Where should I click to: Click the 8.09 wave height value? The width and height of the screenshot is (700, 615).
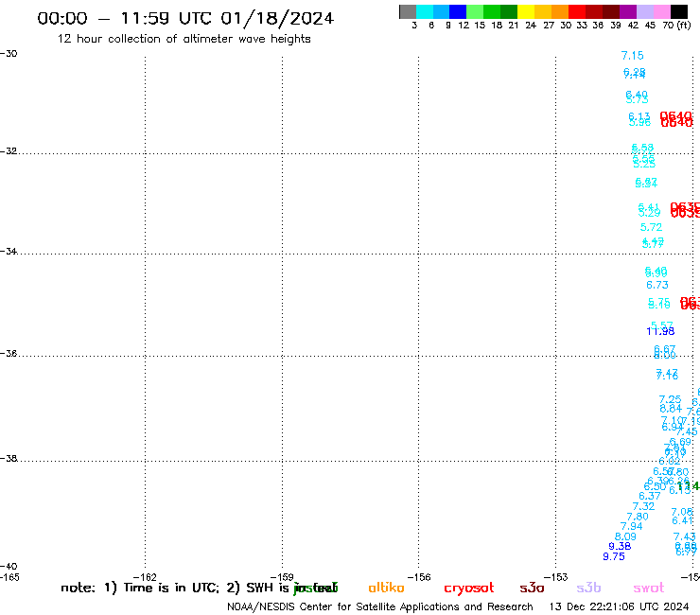coord(625,536)
